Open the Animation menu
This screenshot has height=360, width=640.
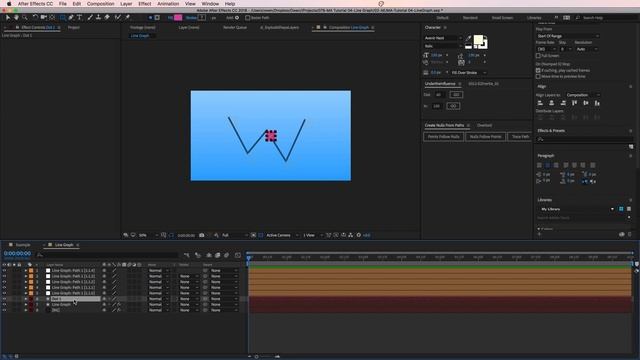tap(168, 4)
